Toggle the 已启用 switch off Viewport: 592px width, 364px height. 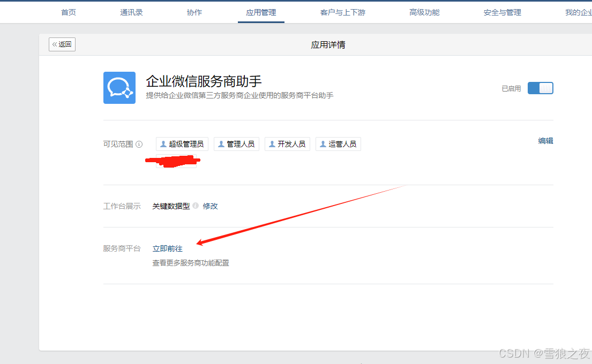[540, 88]
